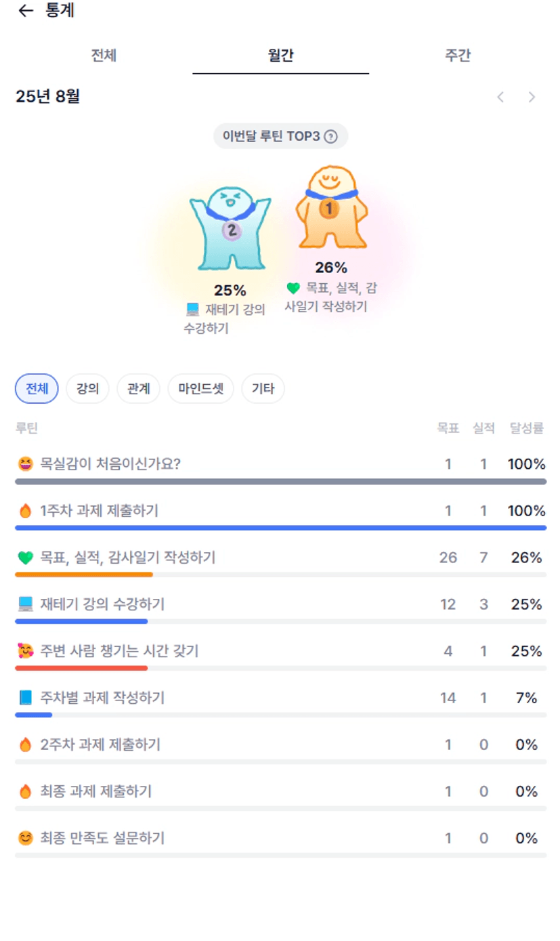This screenshot has width=560, height=941.
Task: Open the help icon beside 이번달 루틴 TOP3
Action: [330, 136]
